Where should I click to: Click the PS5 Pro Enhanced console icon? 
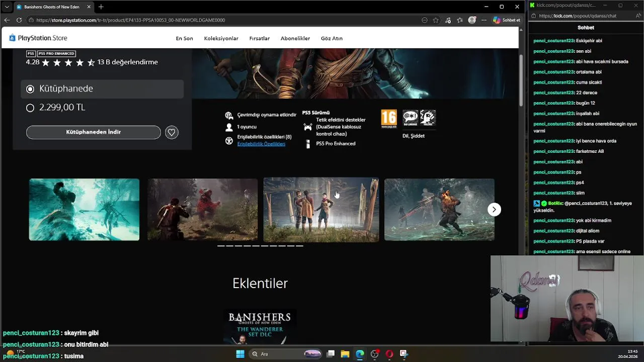point(308,144)
